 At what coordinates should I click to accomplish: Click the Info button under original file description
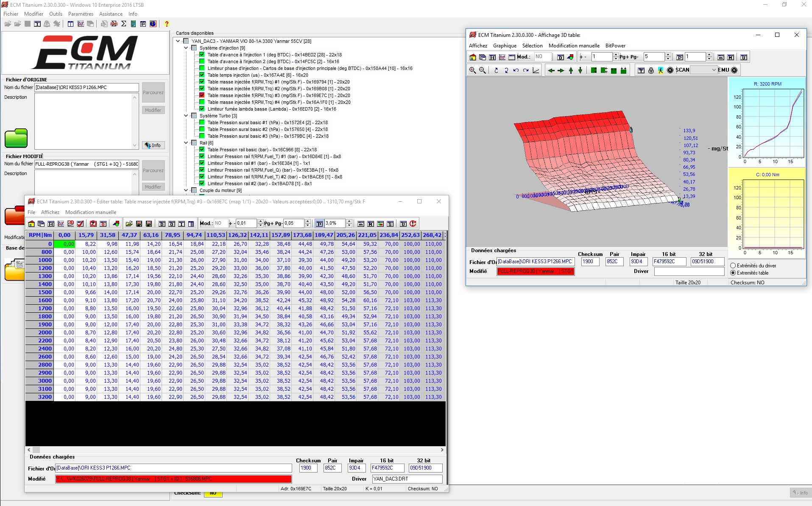(x=153, y=145)
